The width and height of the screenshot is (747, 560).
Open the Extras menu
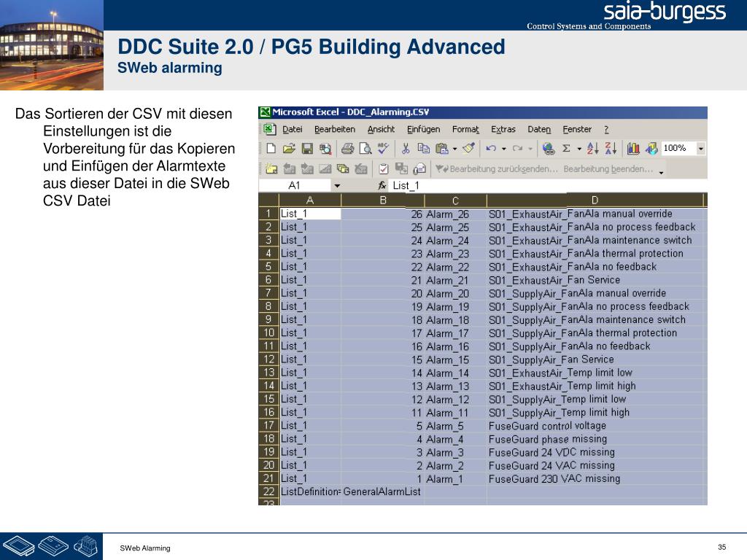click(503, 129)
